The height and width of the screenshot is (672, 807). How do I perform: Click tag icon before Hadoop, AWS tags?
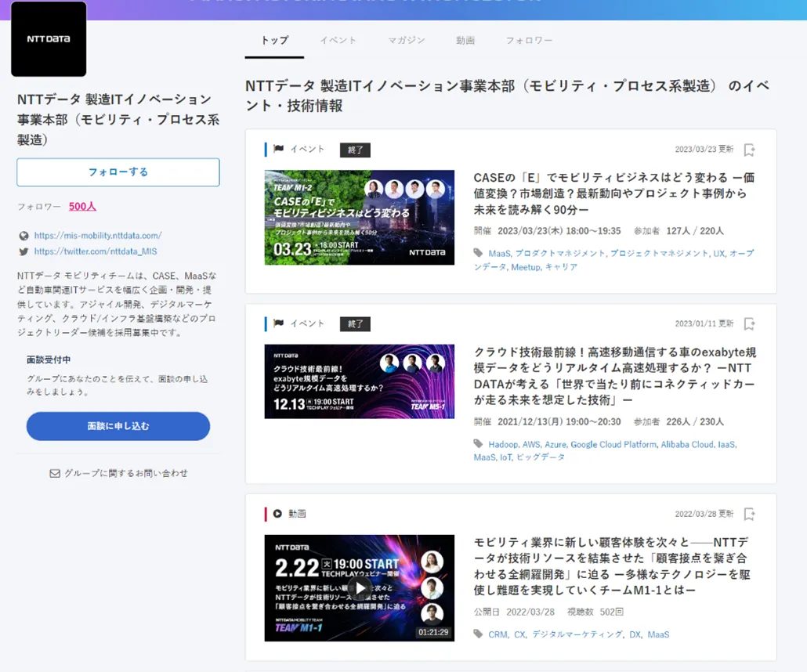click(478, 443)
